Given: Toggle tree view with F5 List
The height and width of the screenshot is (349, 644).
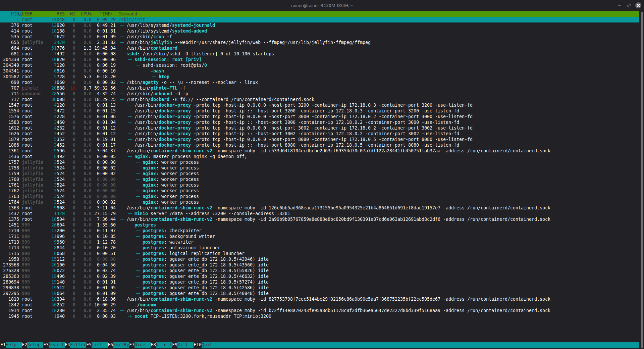Looking at the screenshot, I should coord(97,345).
